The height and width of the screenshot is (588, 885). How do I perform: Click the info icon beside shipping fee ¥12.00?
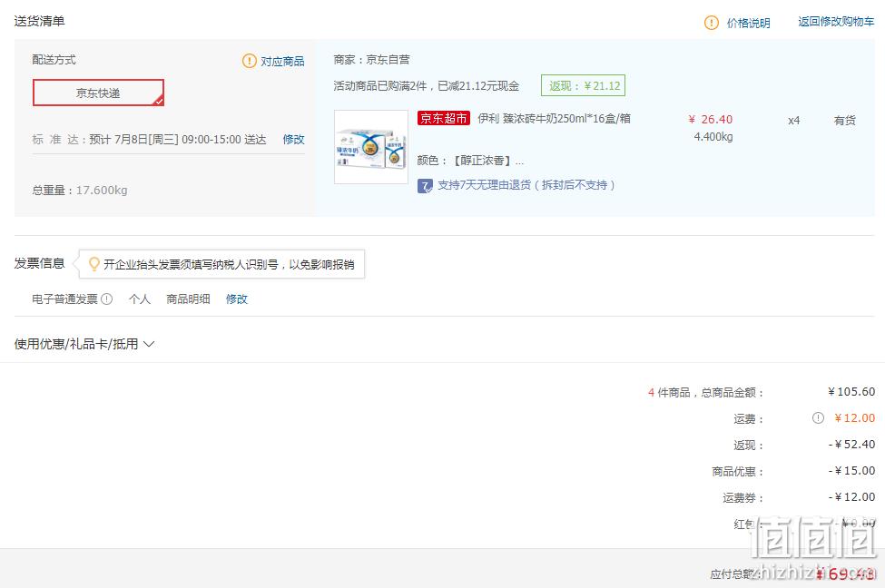(x=818, y=417)
